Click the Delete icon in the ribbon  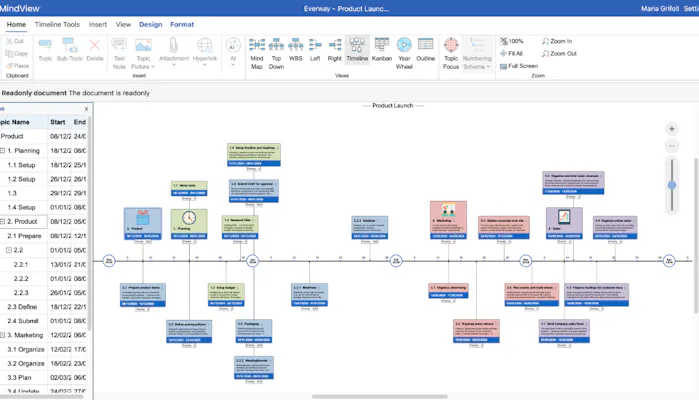point(95,49)
